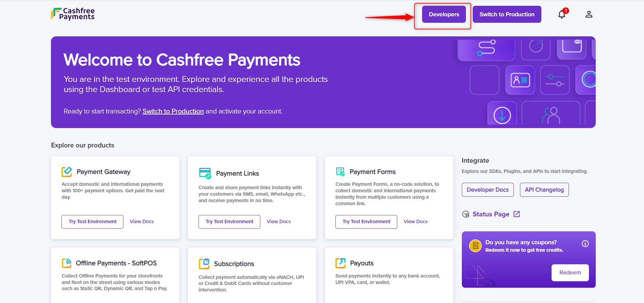This screenshot has width=644, height=303.
Task: Click the coupon info icon
Action: [x=585, y=244]
